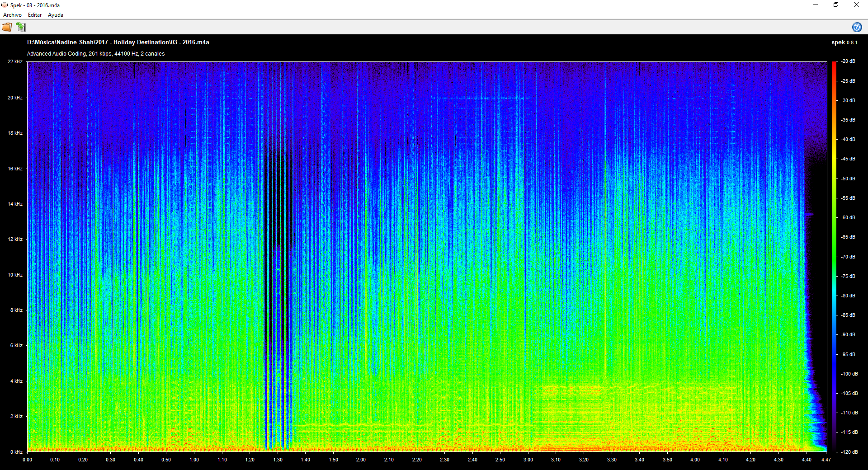Viewport: 868px width, 470px height.
Task: Click the Save spectrogram icon with green arrow
Action: click(21, 27)
